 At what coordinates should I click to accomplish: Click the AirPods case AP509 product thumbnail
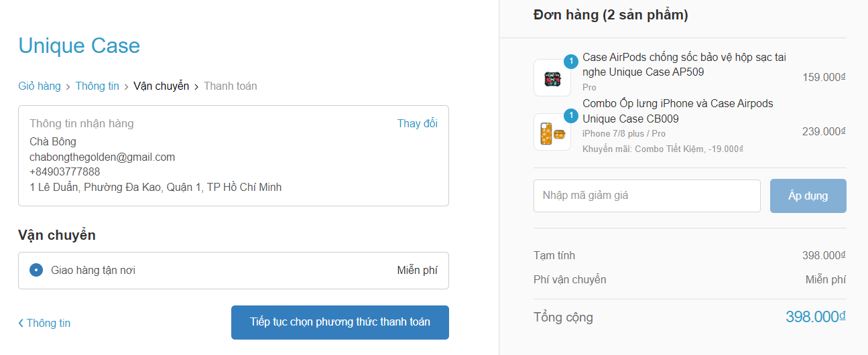click(x=552, y=78)
